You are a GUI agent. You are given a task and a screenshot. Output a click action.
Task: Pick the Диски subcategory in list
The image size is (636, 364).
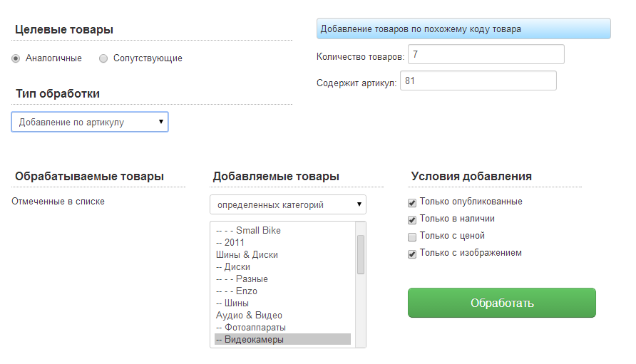coord(237,266)
